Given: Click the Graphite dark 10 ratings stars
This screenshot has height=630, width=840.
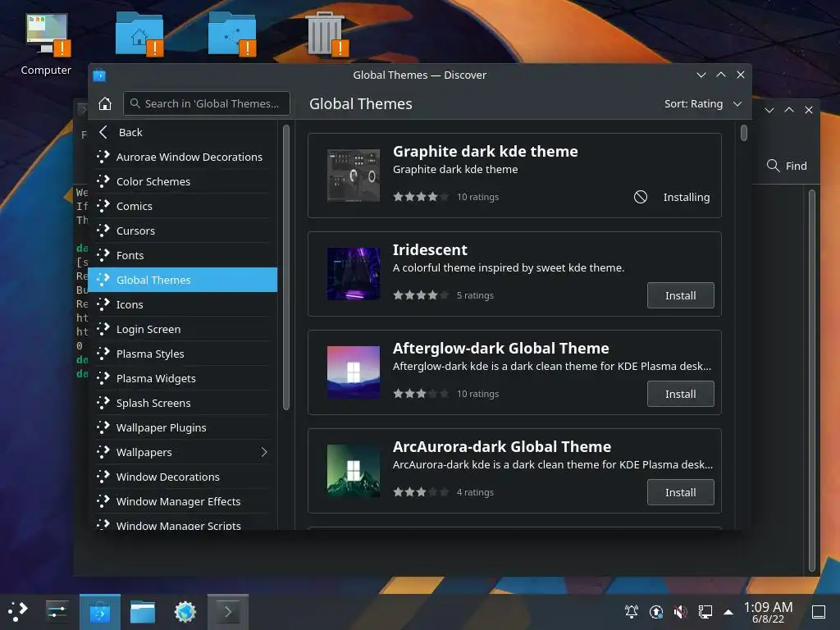Looking at the screenshot, I should point(421,197).
